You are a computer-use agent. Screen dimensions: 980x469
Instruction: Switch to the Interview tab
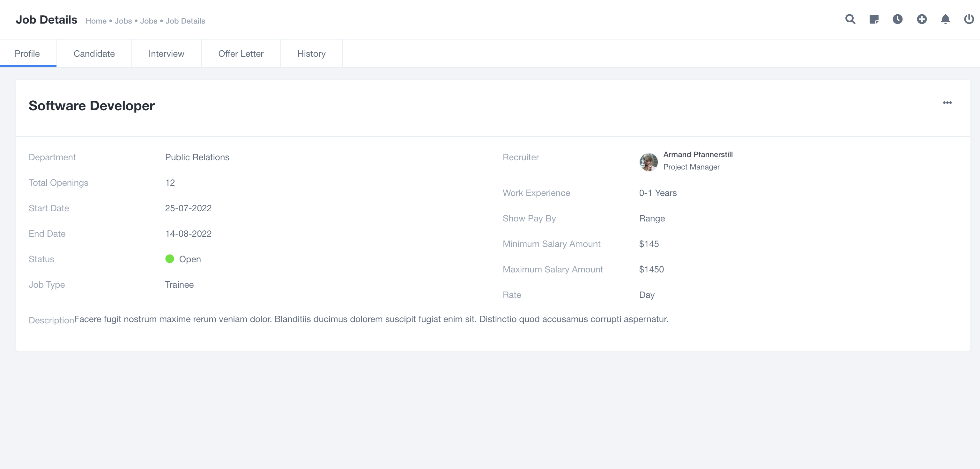pos(166,54)
